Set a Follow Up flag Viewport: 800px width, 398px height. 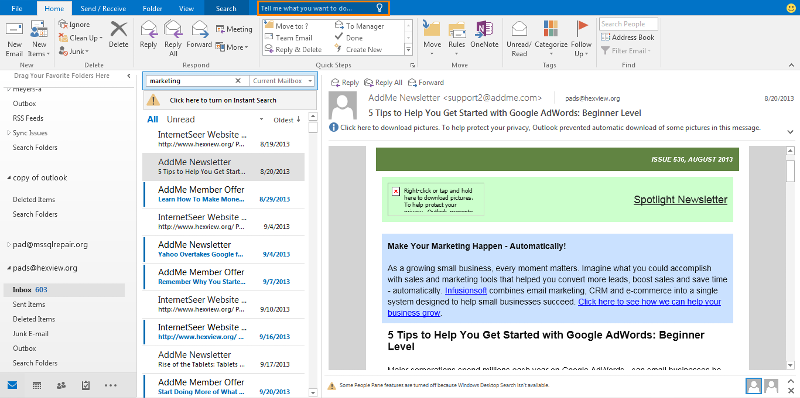pos(581,38)
